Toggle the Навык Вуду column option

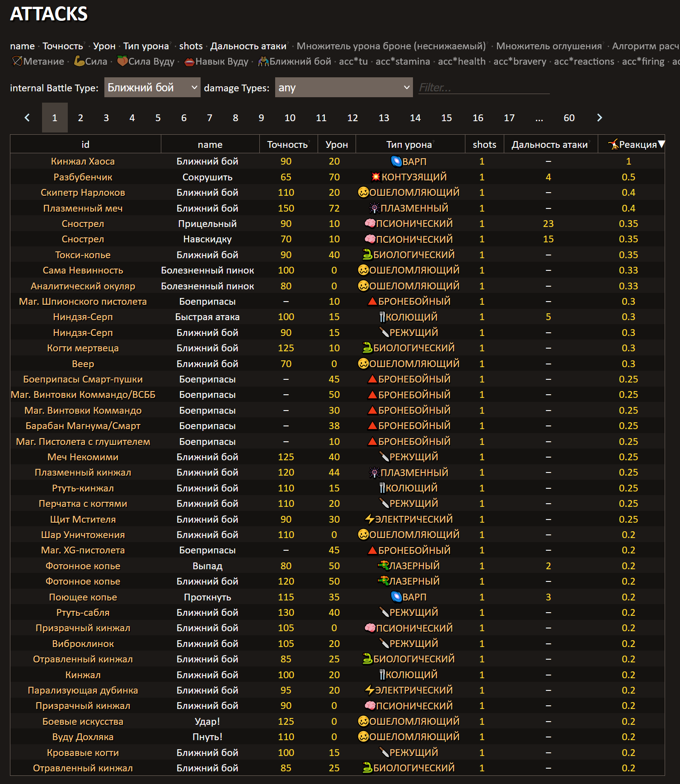point(216,61)
